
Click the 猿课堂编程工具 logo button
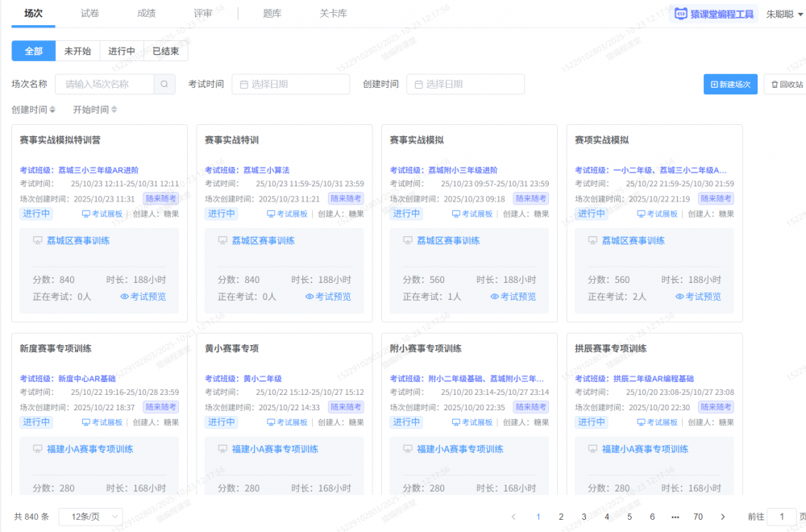[715, 14]
